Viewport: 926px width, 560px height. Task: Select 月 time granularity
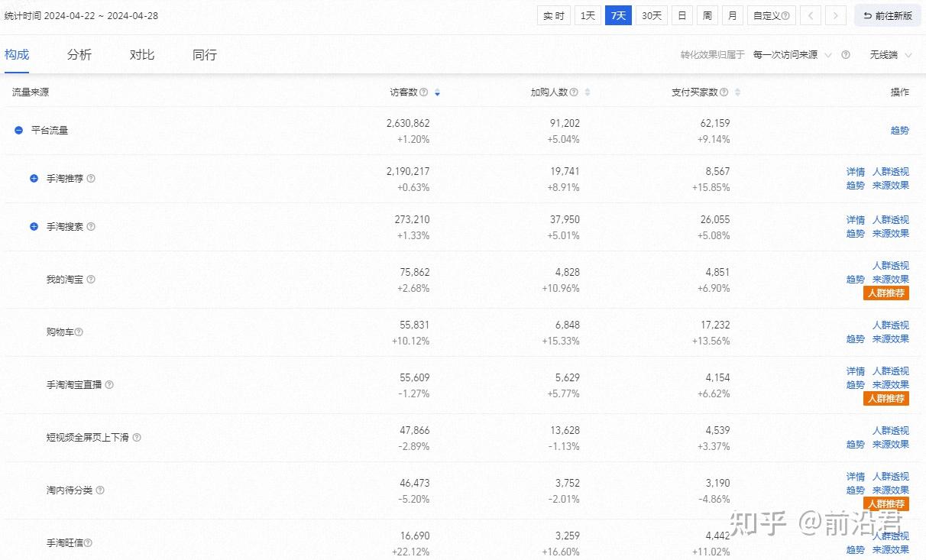point(733,15)
